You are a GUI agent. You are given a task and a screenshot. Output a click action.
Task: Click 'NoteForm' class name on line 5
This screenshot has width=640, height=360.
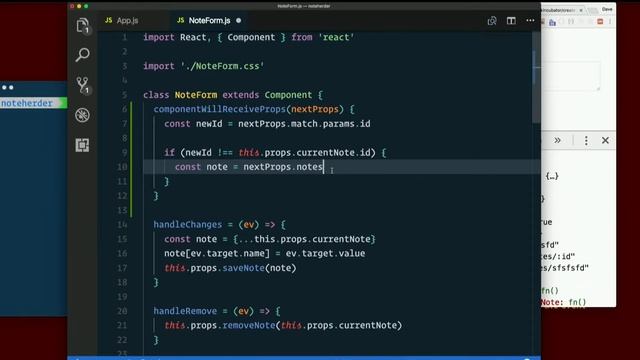click(196, 95)
